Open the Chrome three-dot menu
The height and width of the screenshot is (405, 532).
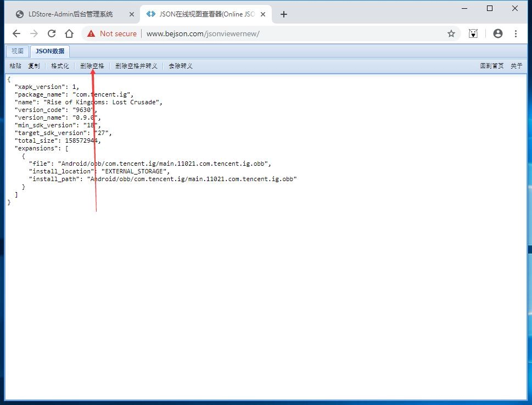click(516, 33)
